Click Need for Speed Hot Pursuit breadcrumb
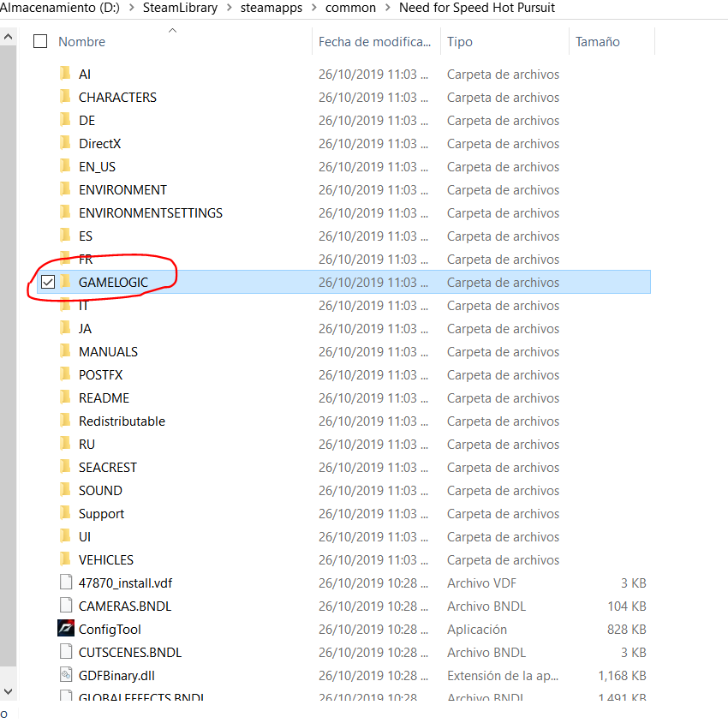Screen dimensions: 728x723 (x=477, y=8)
